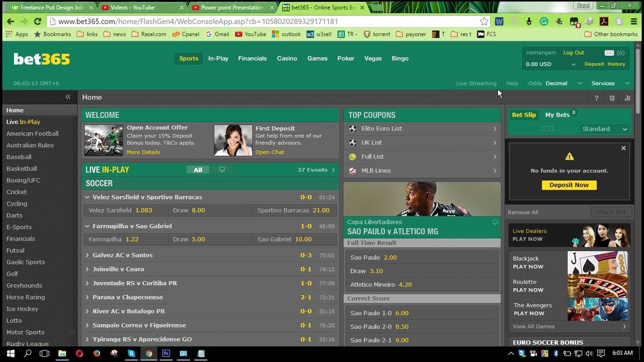This screenshot has width=644, height=362.
Task: Bookmark this page with star icon
Action: click(x=484, y=21)
